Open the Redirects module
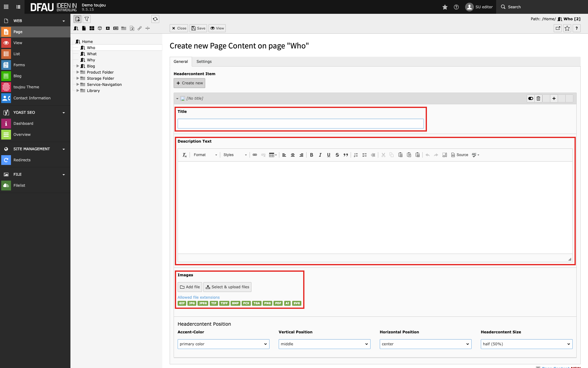 tap(22, 160)
